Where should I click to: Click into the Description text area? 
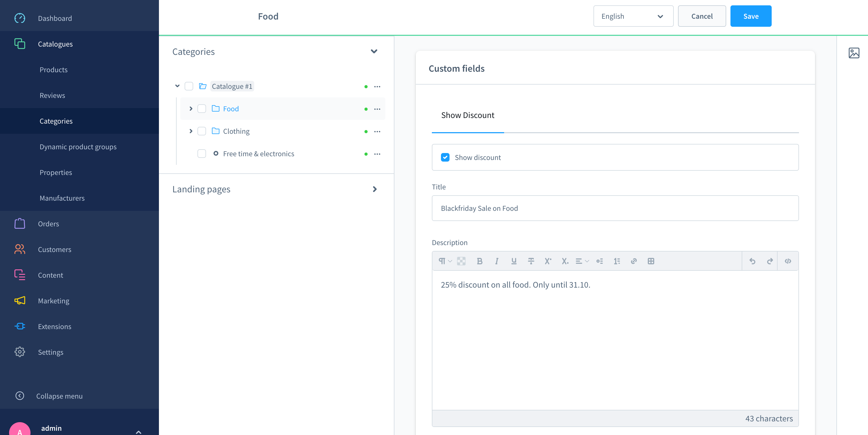coord(615,340)
